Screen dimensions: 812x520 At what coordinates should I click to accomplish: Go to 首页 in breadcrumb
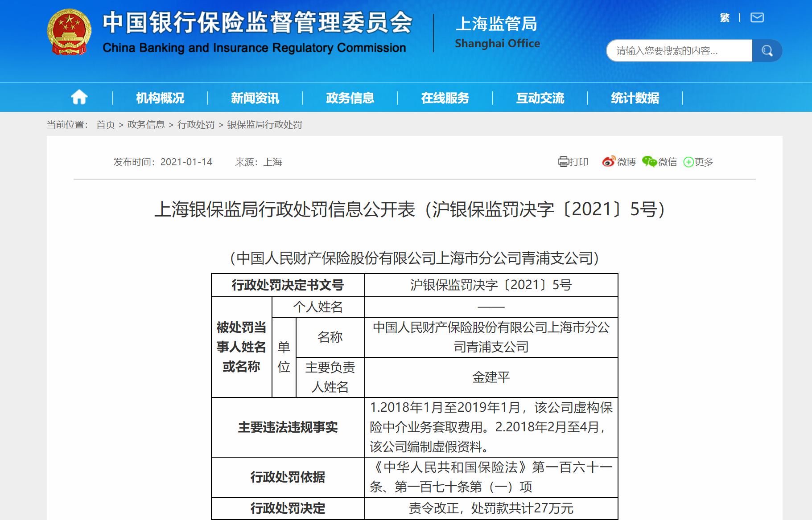[x=106, y=125]
